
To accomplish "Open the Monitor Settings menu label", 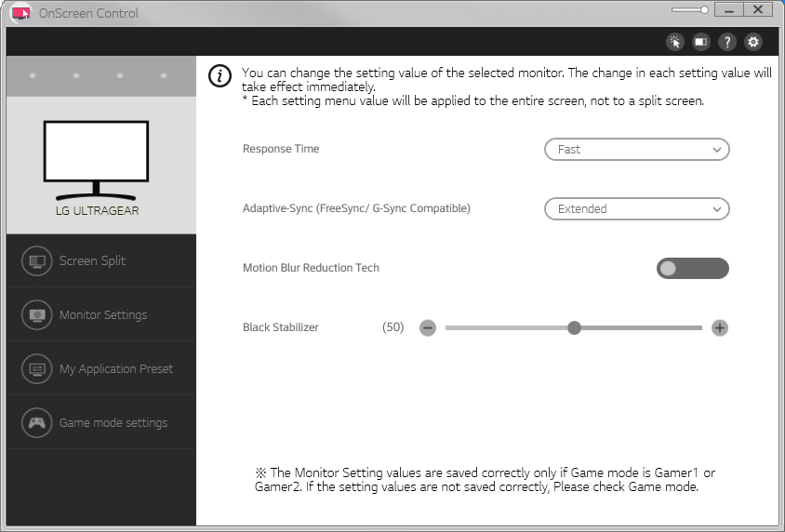I will [103, 314].
